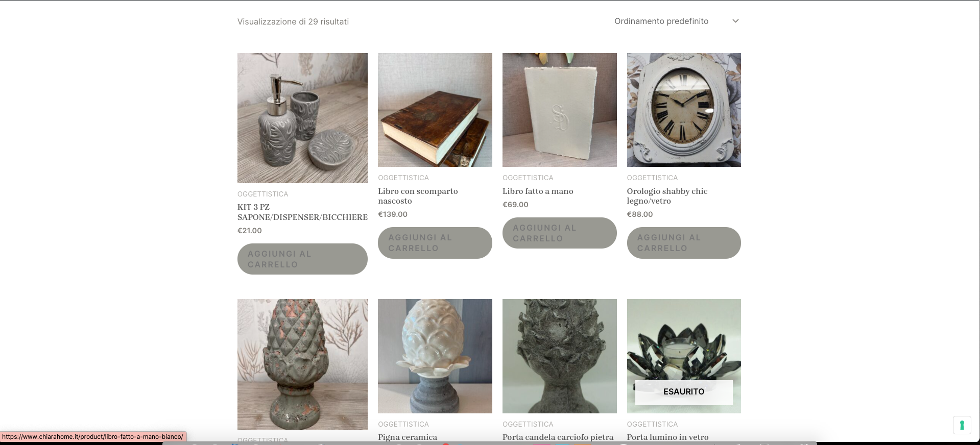Add Libro con scomparto nascosto to cart

coord(435,243)
